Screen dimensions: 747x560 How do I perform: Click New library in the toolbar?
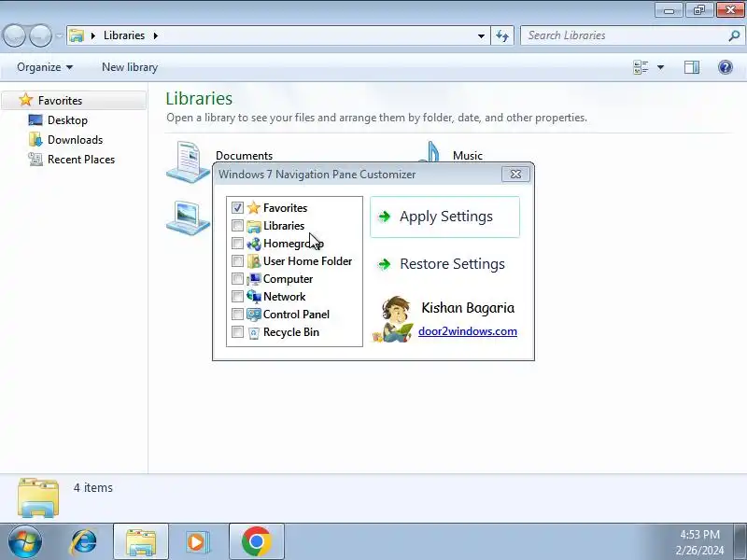click(130, 67)
